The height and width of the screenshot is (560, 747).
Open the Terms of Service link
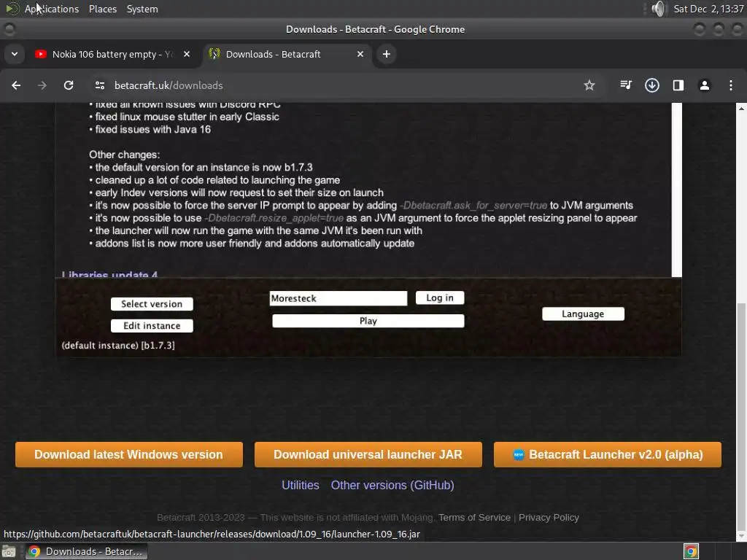(474, 518)
